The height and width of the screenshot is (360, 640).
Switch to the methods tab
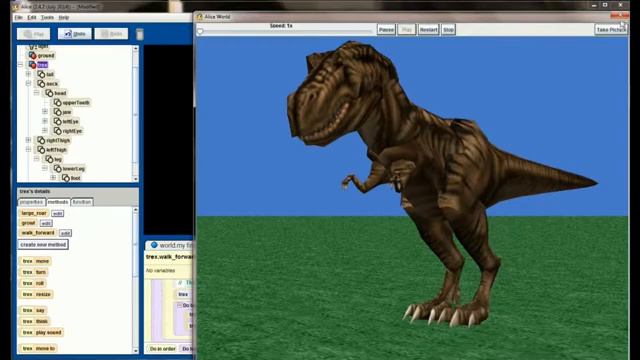point(58,202)
